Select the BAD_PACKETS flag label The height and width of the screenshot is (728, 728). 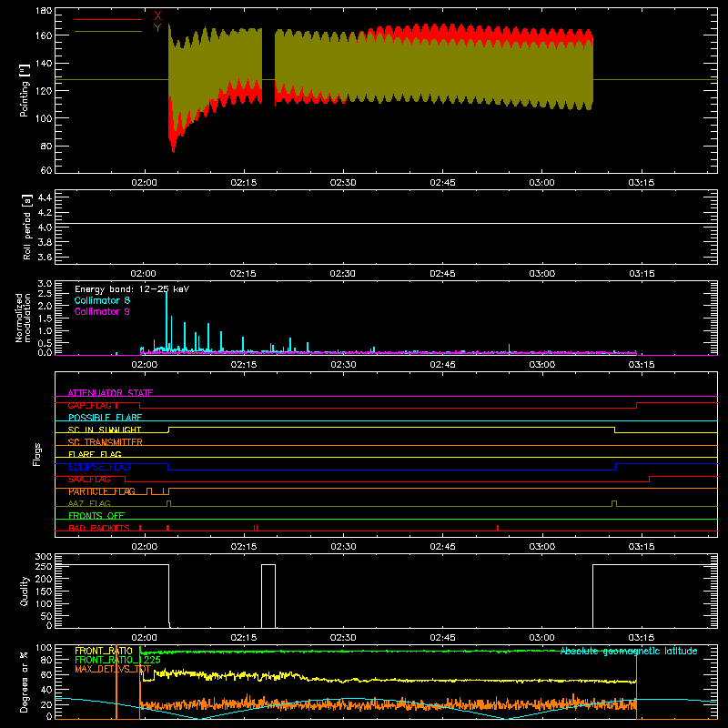click(x=99, y=529)
